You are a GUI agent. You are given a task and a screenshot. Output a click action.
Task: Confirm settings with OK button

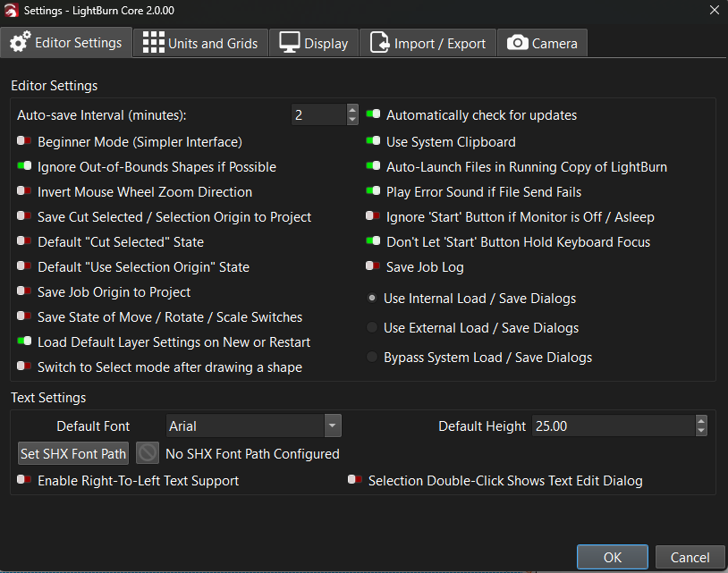pyautogui.click(x=613, y=557)
